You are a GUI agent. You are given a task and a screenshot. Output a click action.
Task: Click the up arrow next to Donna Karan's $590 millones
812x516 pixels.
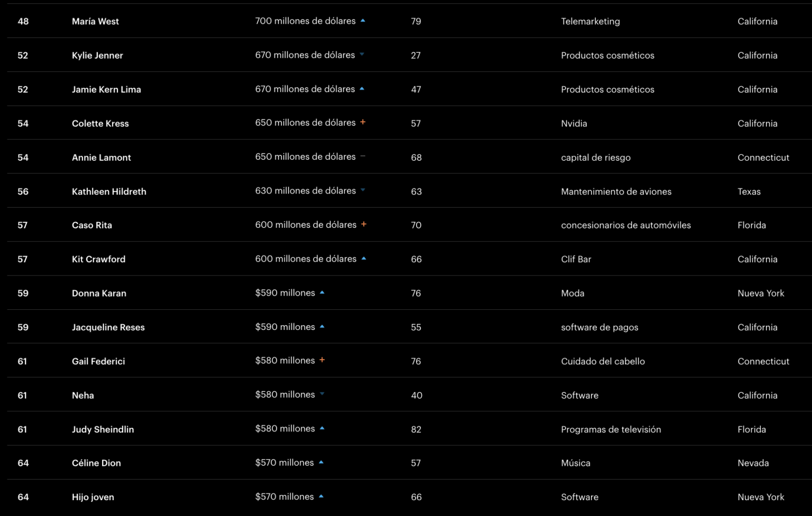tap(322, 292)
